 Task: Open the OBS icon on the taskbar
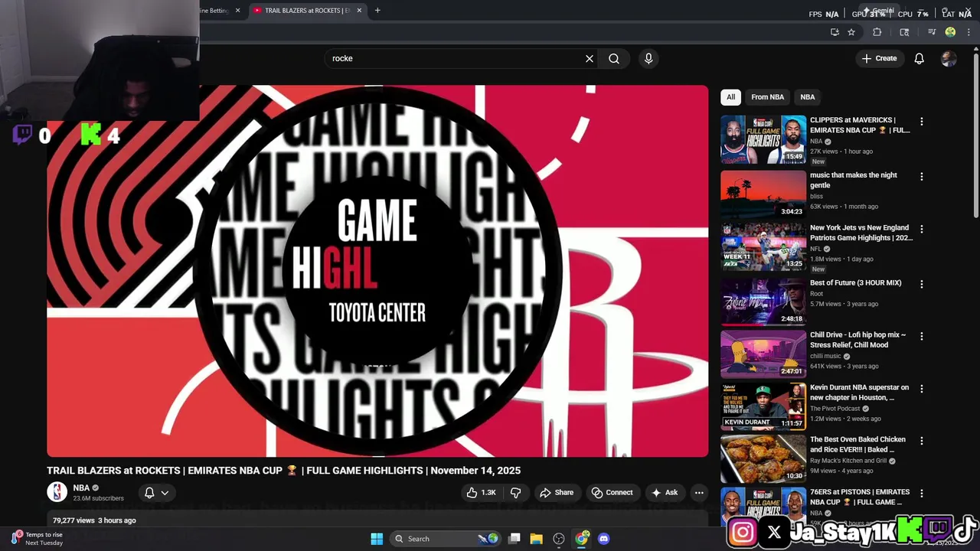coord(559,539)
